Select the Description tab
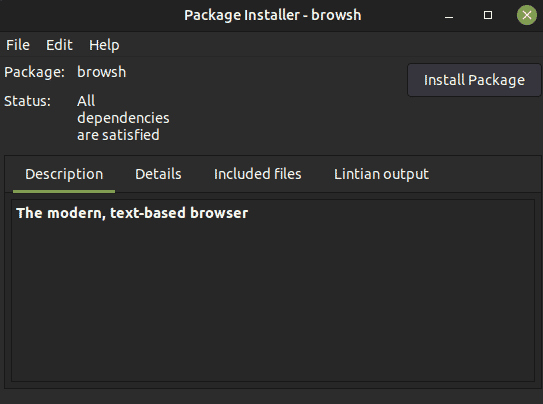Screen dimensions: 543x404 coord(64,174)
